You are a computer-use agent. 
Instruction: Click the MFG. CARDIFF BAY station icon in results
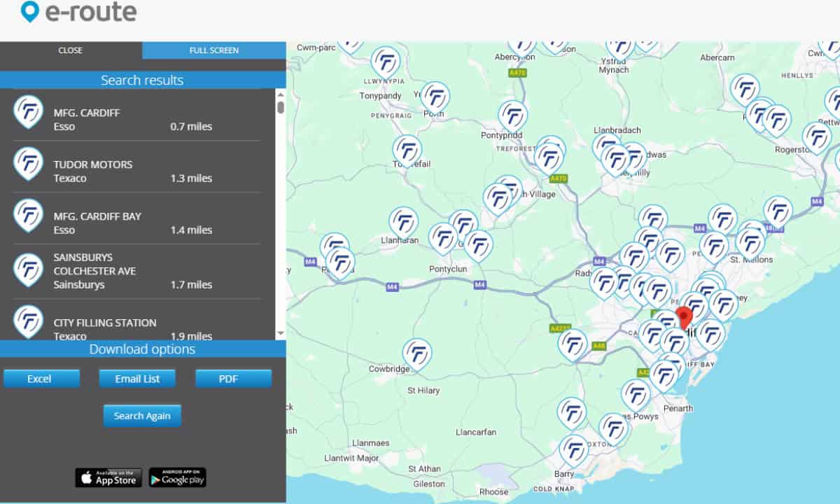28,216
